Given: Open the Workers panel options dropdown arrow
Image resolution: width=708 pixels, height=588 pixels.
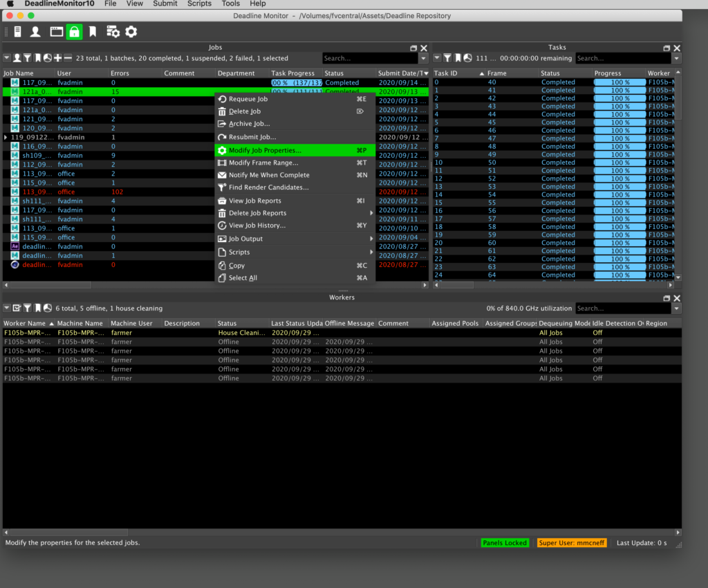Looking at the screenshot, I should [7, 308].
